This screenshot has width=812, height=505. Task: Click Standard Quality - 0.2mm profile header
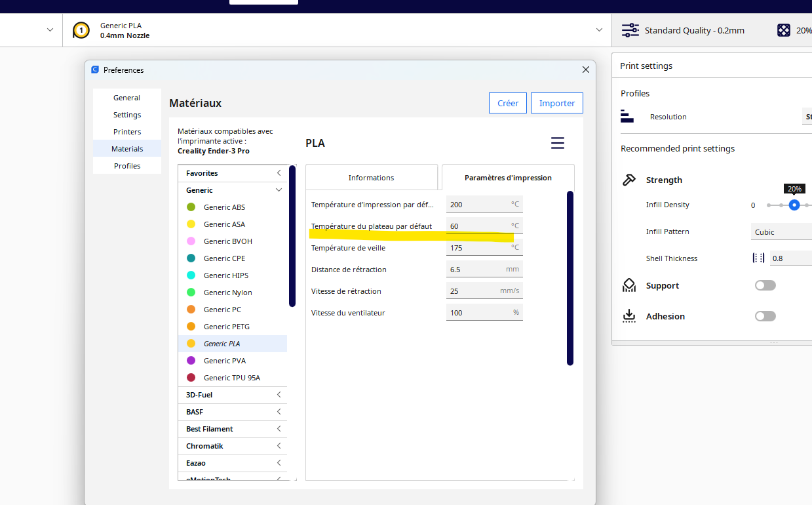(694, 30)
